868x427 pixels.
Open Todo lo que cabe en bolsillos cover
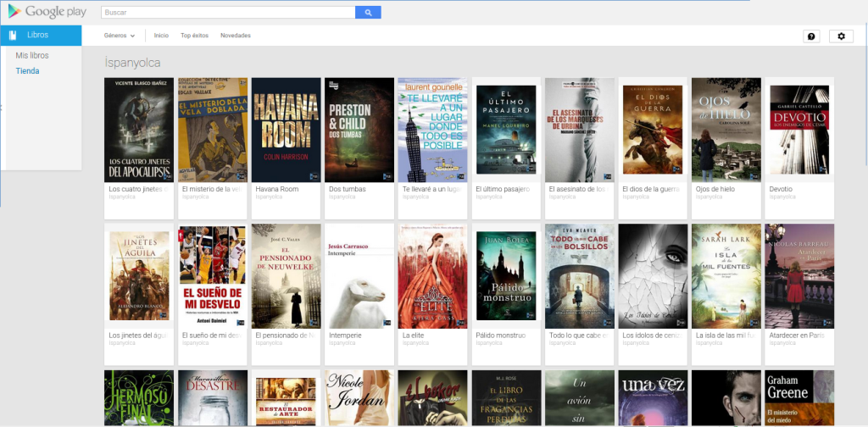[x=580, y=276]
